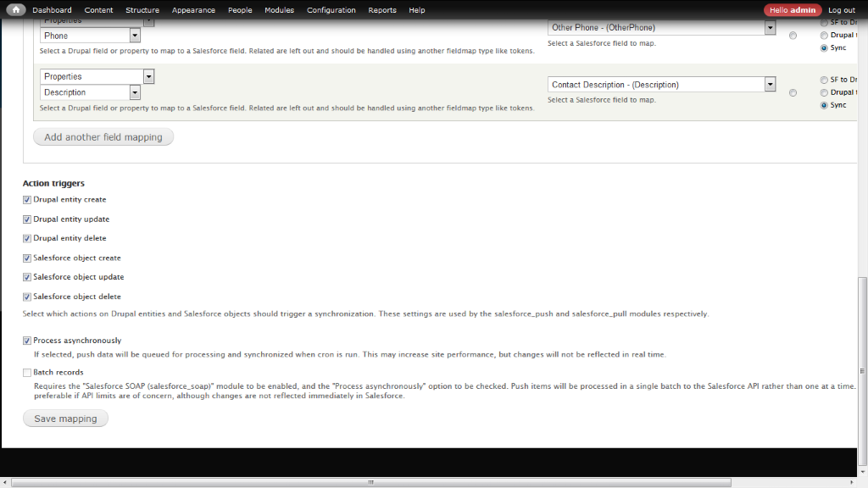The height and width of the screenshot is (488, 868).
Task: Click Save mapping button
Action: click(65, 419)
